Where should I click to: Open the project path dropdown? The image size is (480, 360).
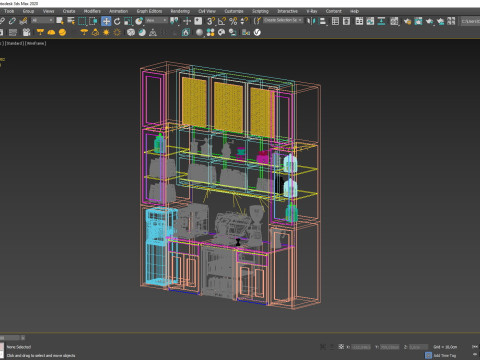(470, 21)
